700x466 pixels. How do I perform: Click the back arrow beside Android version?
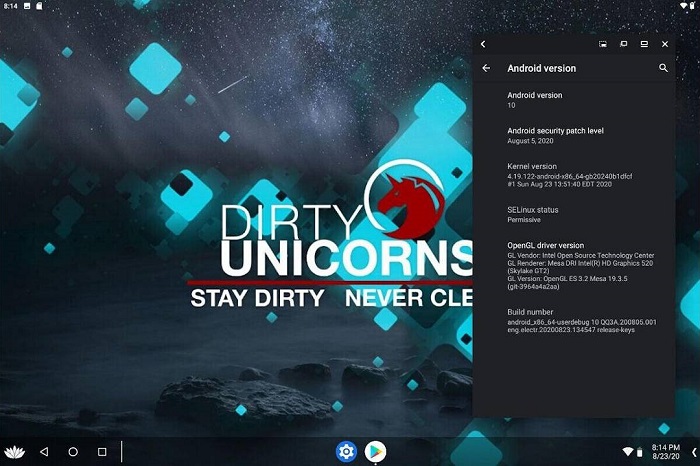[486, 68]
